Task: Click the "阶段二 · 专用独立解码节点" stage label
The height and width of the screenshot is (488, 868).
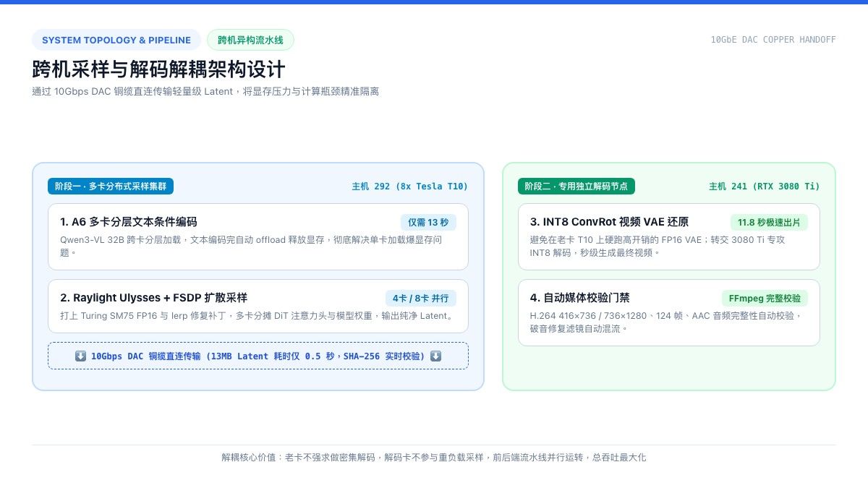Action: [x=576, y=186]
